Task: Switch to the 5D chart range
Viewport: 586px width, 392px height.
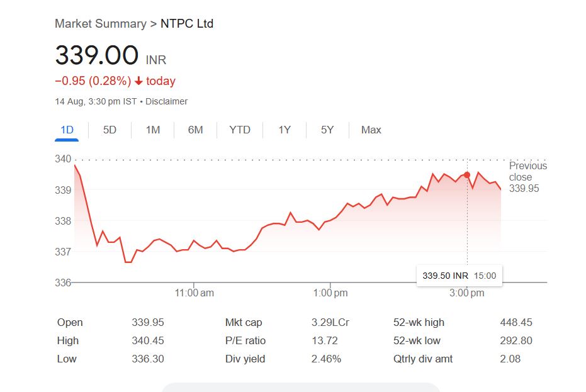Action: pyautogui.click(x=110, y=130)
